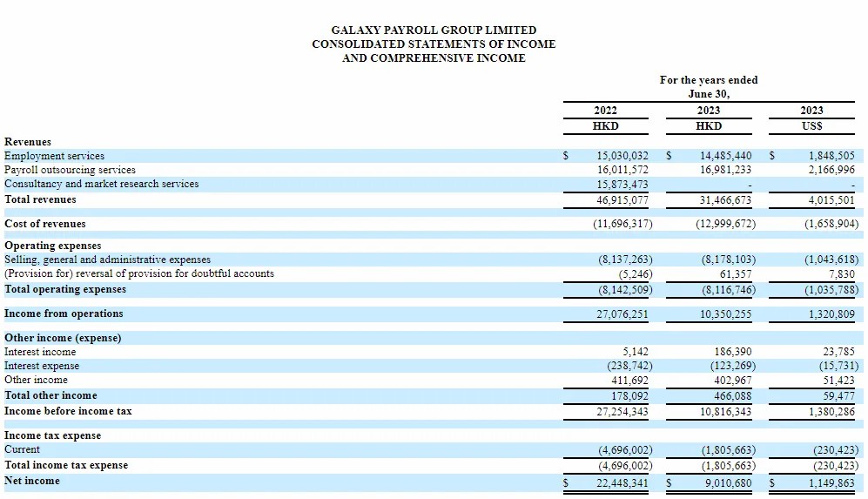Select the "Payroll outsourcing services" row label
The width and height of the screenshot is (868, 499).
[x=70, y=170]
